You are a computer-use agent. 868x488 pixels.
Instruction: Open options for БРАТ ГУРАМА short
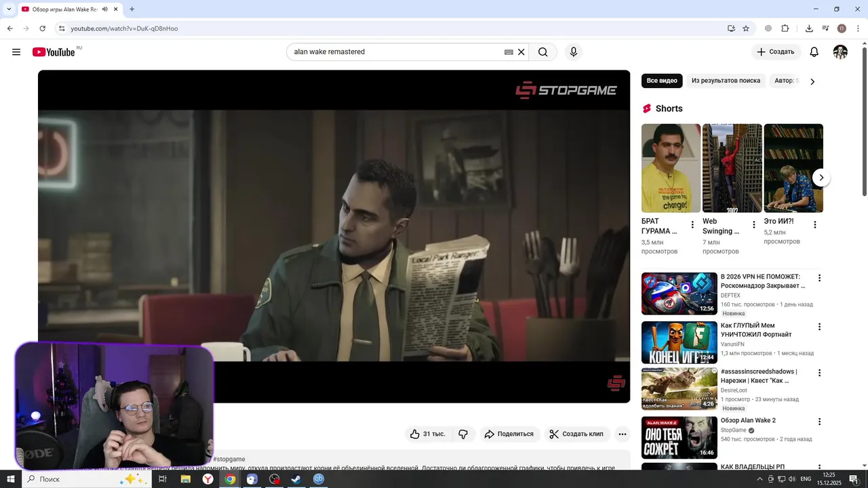coord(692,225)
